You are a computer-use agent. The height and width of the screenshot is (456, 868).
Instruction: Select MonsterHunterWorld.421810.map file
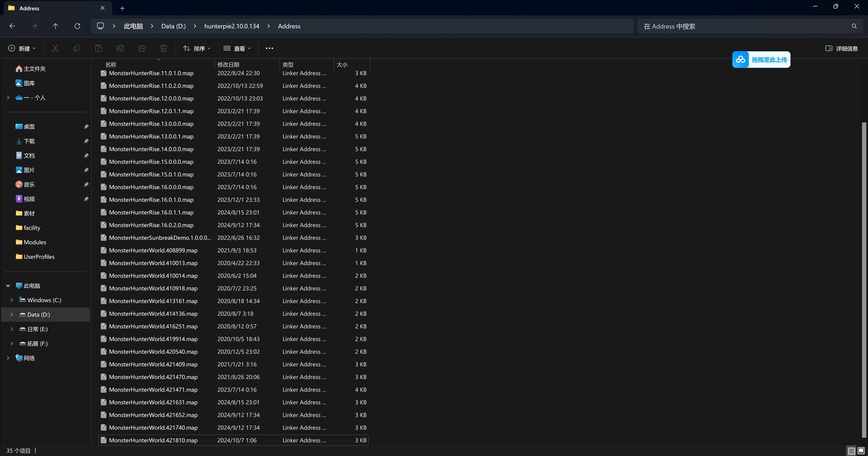pyautogui.click(x=233, y=440)
